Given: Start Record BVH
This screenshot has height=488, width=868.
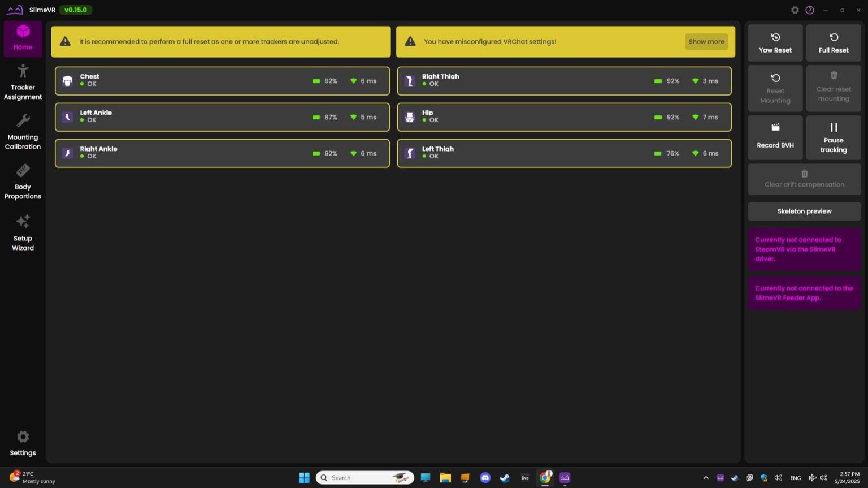Looking at the screenshot, I should tap(775, 137).
